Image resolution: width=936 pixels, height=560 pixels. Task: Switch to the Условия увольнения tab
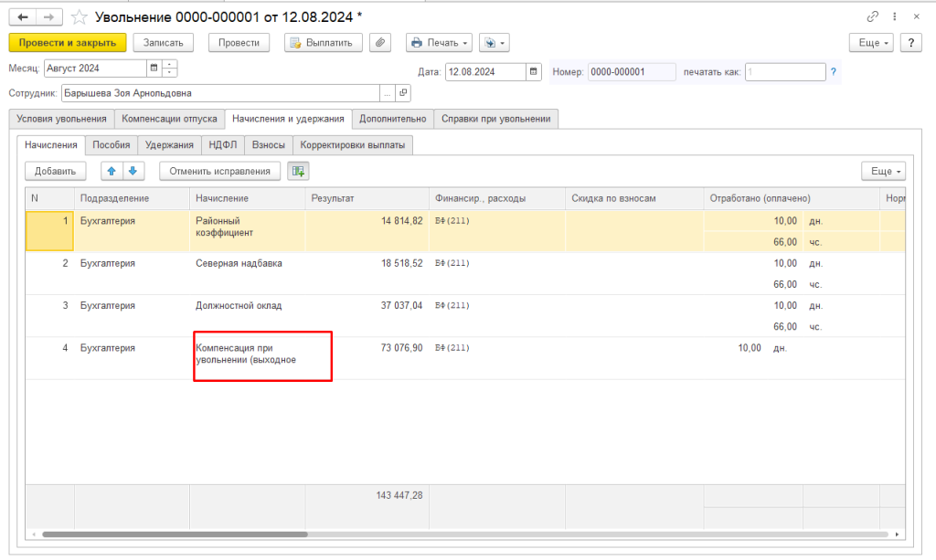[61, 118]
